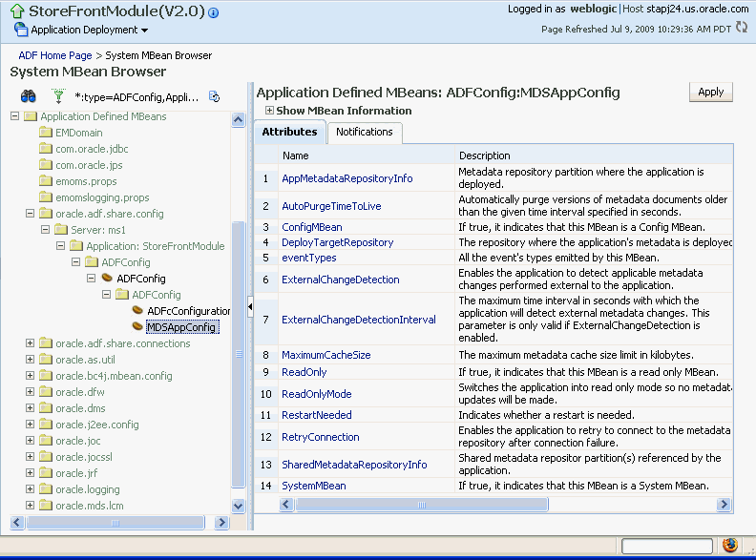Expand the oracle.j2ee.config node
Image resolution: width=756 pixels, height=560 pixels.
pyautogui.click(x=30, y=425)
